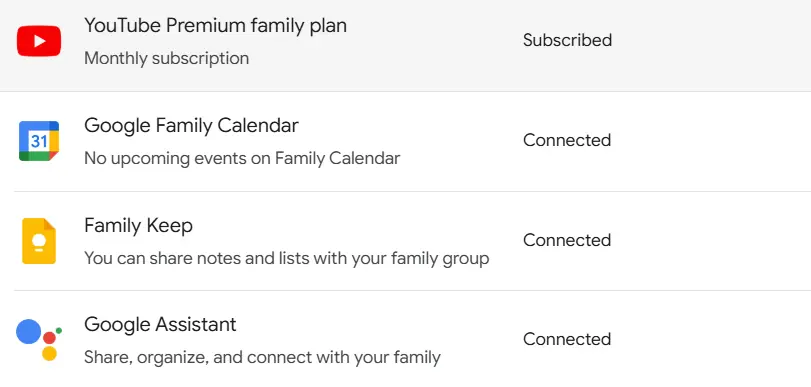Image resolution: width=811 pixels, height=387 pixels.
Task: Click 'No upcoming events on Family Calendar' text
Action: [x=242, y=158]
